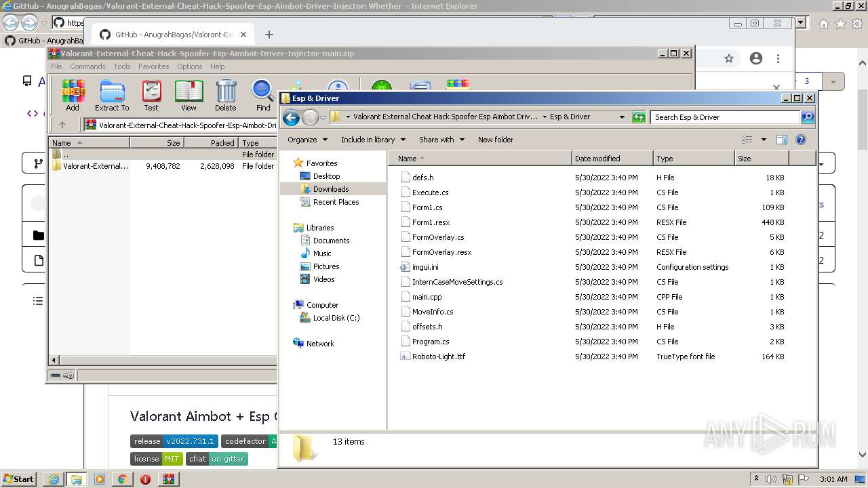Open the Favorites menu in WinRAR
The width and height of the screenshot is (868, 488).
tap(154, 66)
